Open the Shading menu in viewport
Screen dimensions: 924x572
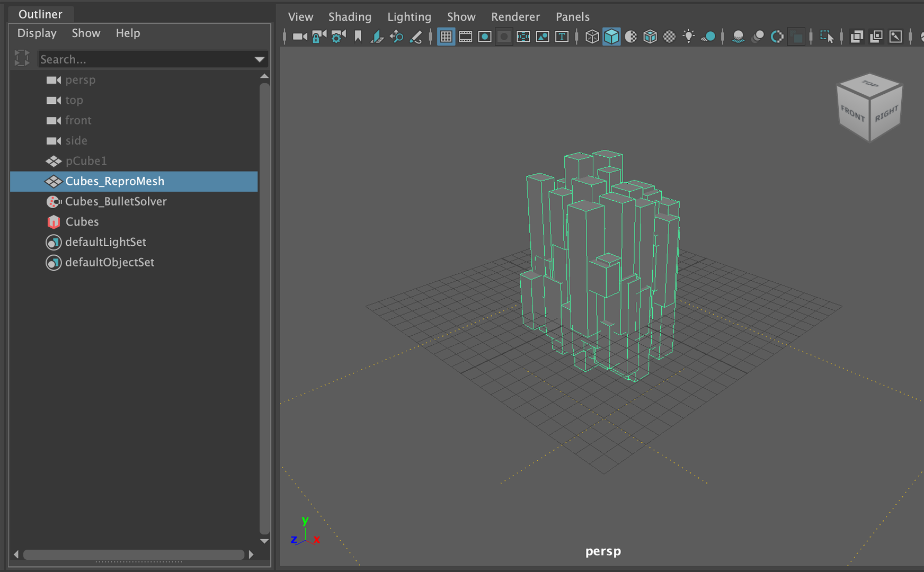coord(350,17)
